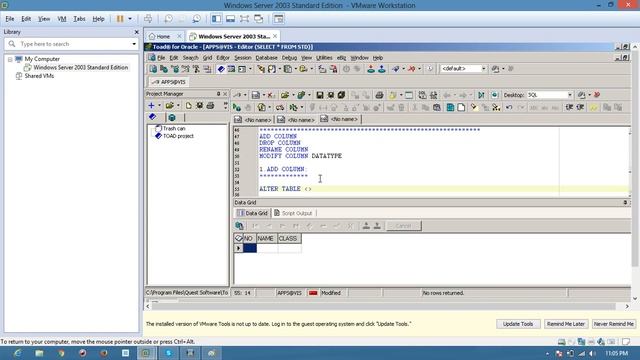Click the CLASS column header in the data grid
This screenshot has width=640, height=360.
click(288, 238)
